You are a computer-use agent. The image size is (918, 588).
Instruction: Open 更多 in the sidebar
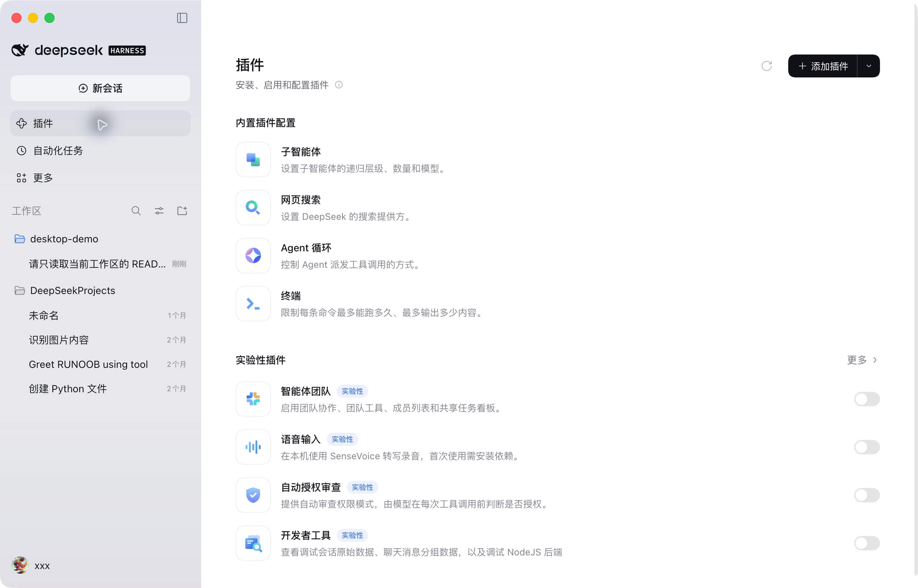coord(100,178)
